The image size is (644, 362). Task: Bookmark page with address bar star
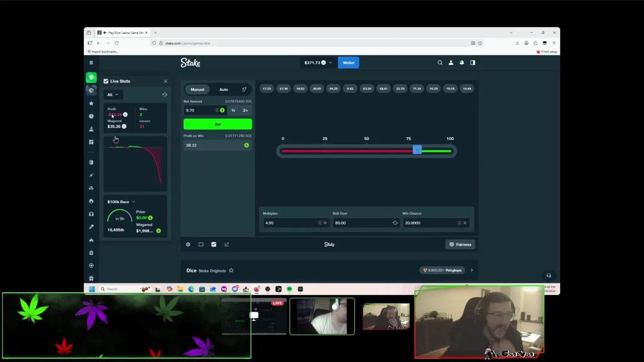(x=480, y=43)
